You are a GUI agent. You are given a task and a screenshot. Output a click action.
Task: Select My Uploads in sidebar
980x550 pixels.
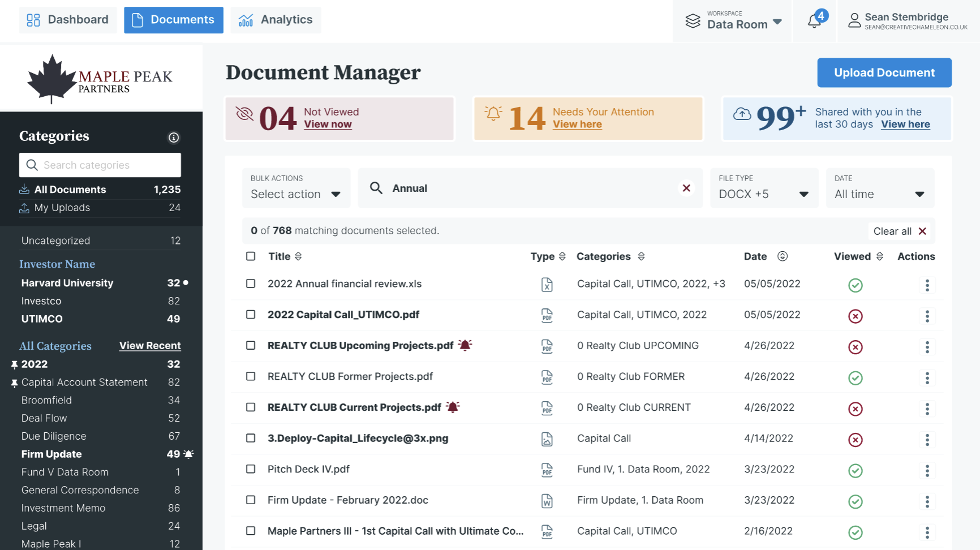click(100, 208)
